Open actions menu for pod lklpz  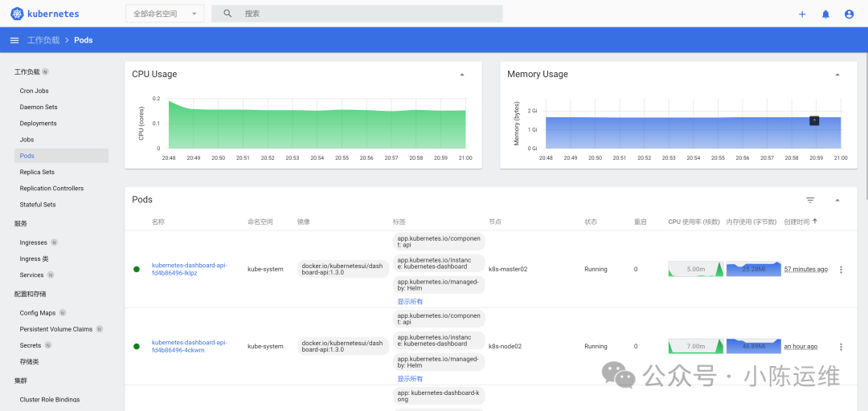point(841,270)
